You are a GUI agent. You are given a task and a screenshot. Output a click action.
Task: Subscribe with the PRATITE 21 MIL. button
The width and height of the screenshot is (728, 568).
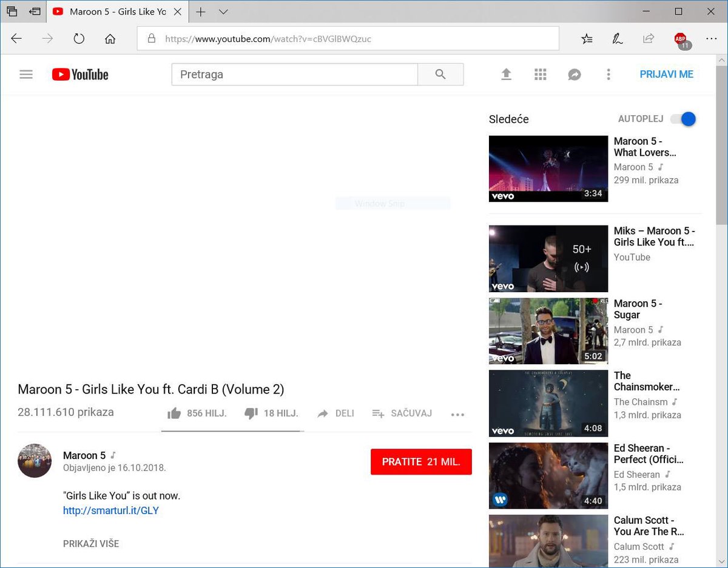[421, 462]
